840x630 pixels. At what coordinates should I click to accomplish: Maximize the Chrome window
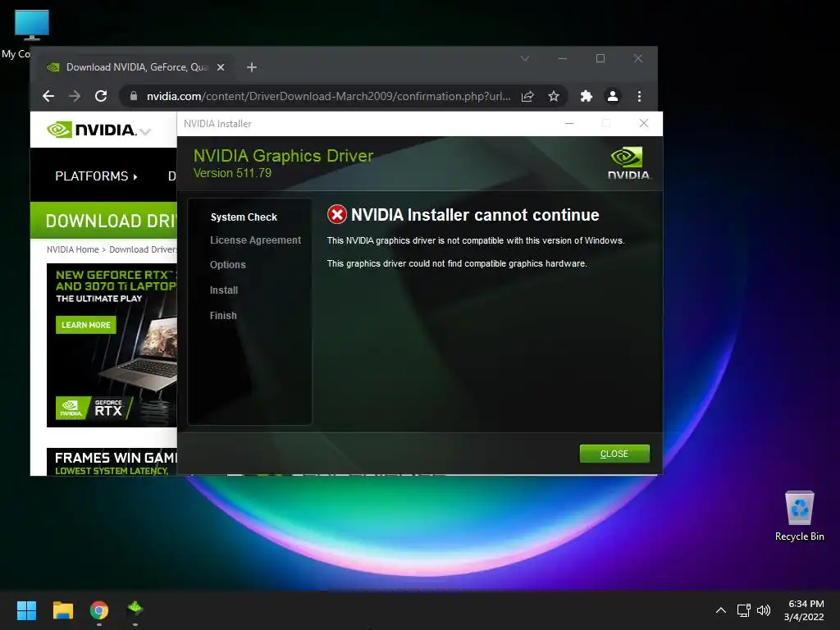click(600, 58)
